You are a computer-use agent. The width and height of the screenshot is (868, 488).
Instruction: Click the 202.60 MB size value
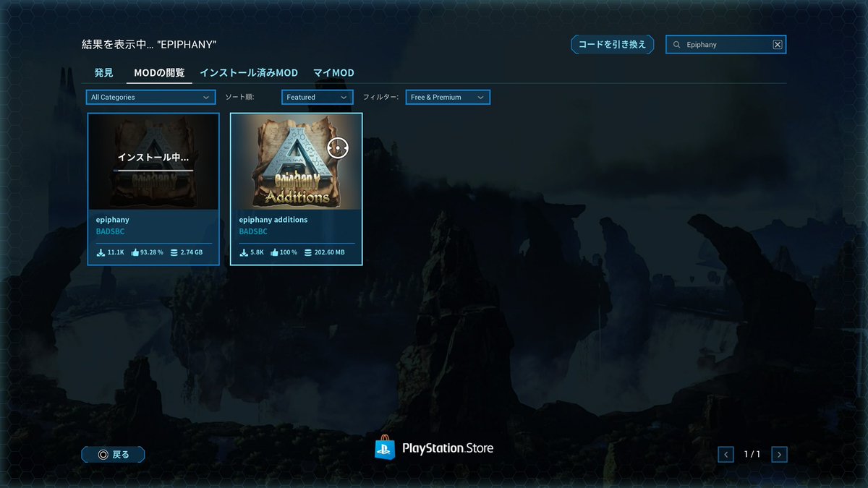click(330, 253)
